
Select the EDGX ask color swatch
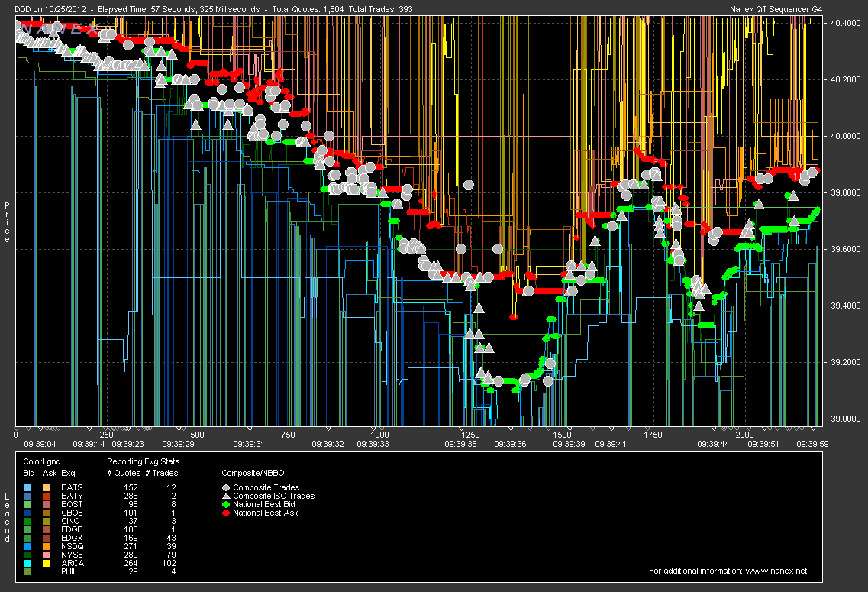point(47,539)
